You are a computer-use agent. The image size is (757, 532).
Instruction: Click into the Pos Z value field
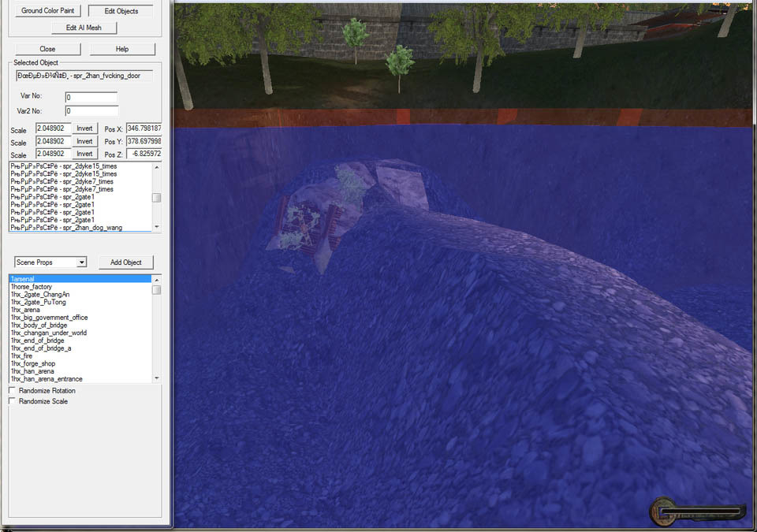[144, 154]
